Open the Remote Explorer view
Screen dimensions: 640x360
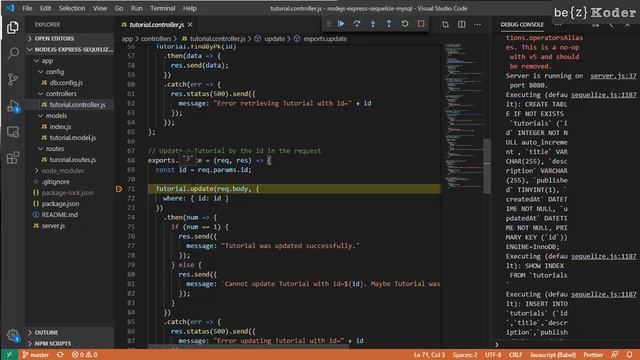(x=13, y=132)
